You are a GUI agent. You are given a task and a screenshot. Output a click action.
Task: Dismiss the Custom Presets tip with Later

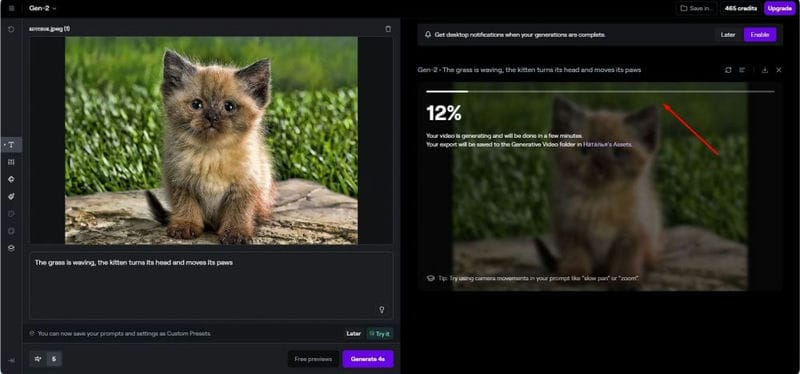354,334
